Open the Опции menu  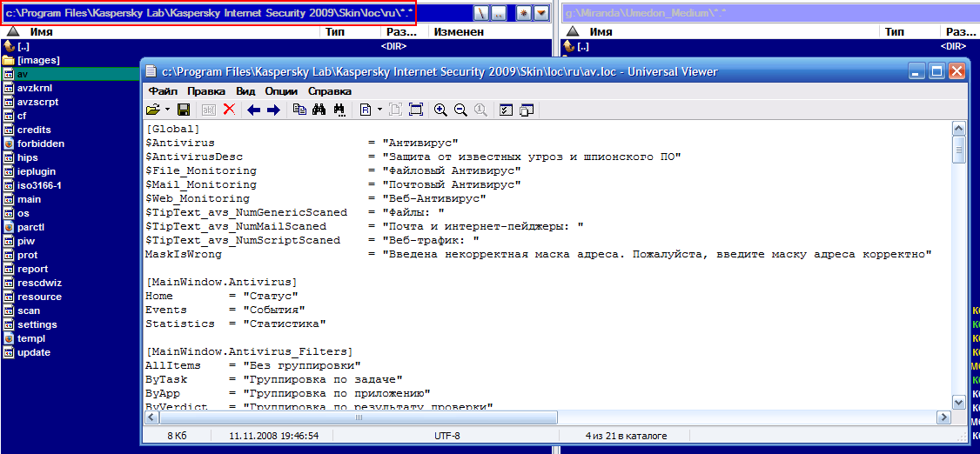(x=281, y=91)
